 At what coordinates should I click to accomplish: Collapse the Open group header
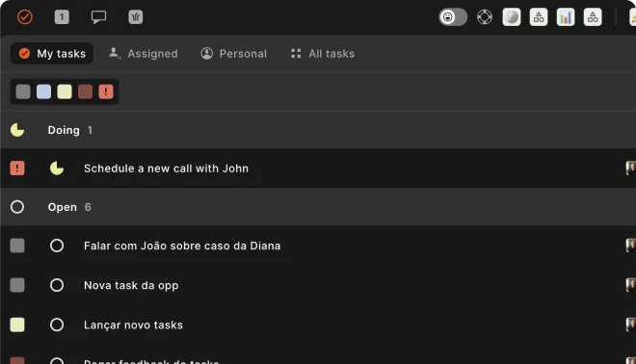pyautogui.click(x=318, y=207)
